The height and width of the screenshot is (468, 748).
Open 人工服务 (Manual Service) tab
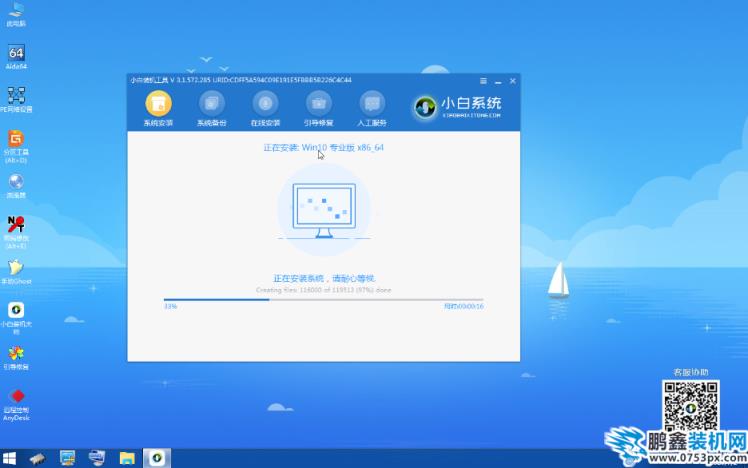[372, 109]
